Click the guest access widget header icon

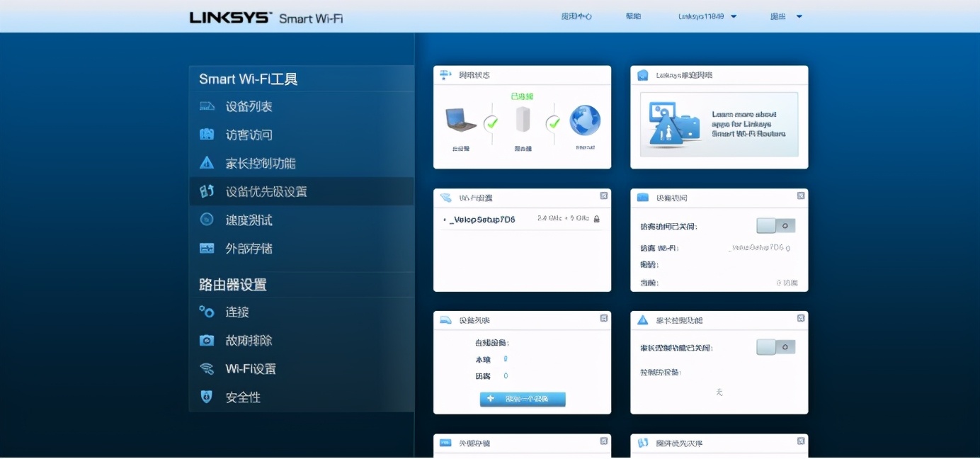tap(643, 198)
